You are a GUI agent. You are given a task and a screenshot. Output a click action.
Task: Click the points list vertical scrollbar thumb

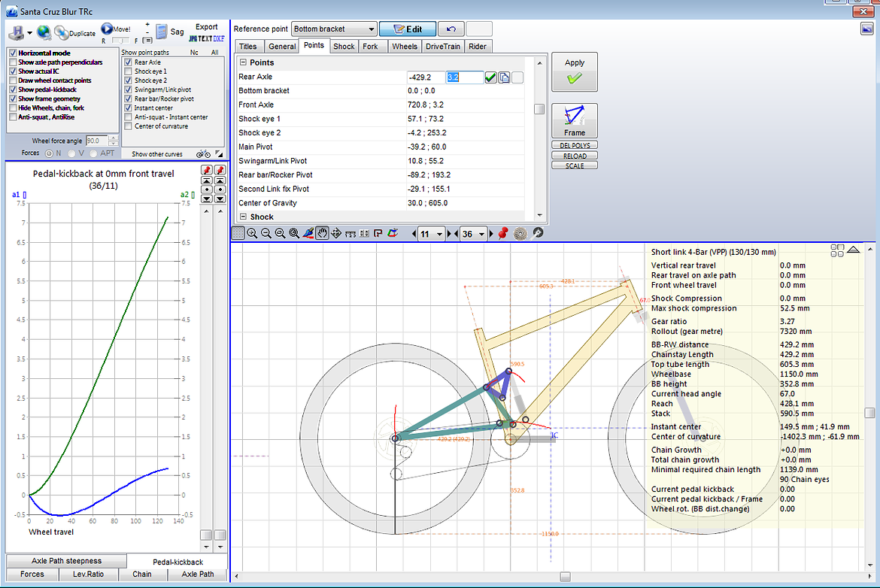539,109
